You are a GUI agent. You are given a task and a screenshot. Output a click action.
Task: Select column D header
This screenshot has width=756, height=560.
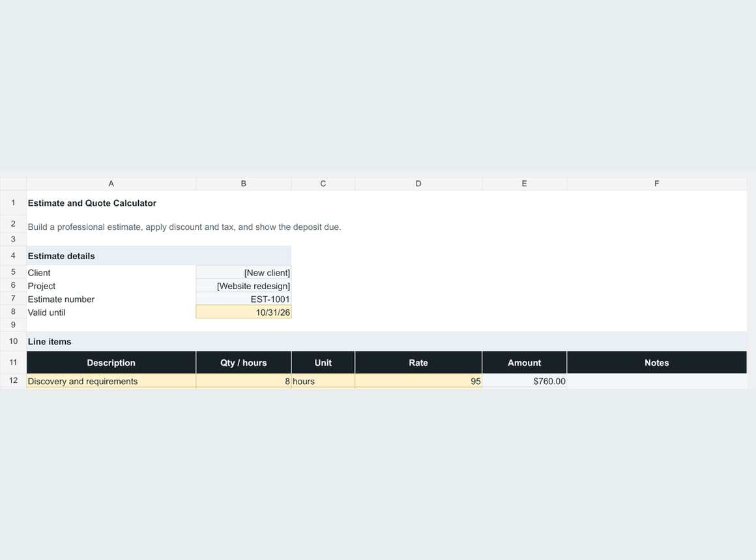(x=418, y=184)
